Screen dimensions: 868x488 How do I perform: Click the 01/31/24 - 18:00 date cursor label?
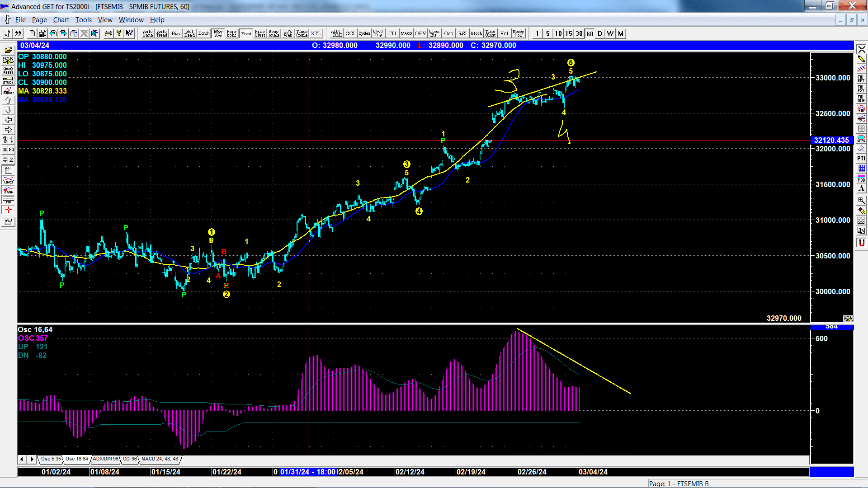[x=307, y=472]
